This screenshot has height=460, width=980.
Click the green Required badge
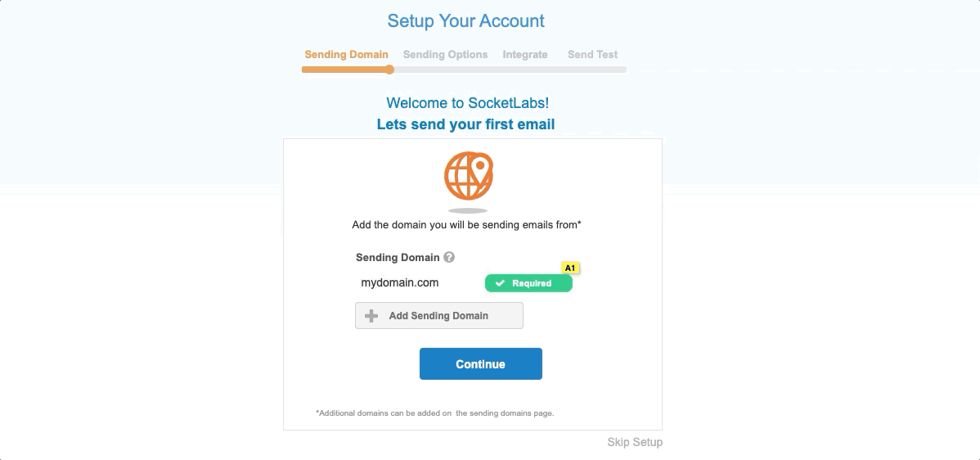(x=528, y=283)
